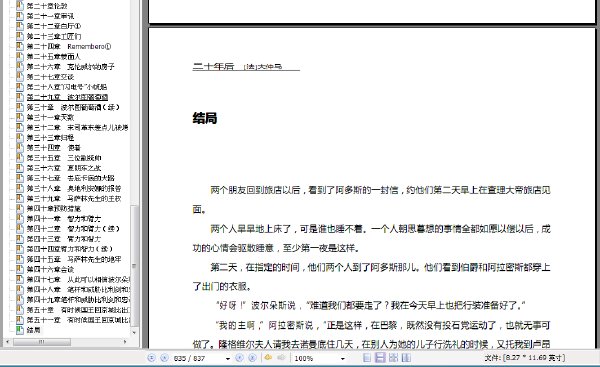Click the page number field 835 / 837
Image resolution: width=600 pixels, height=367 pixels.
point(197,358)
